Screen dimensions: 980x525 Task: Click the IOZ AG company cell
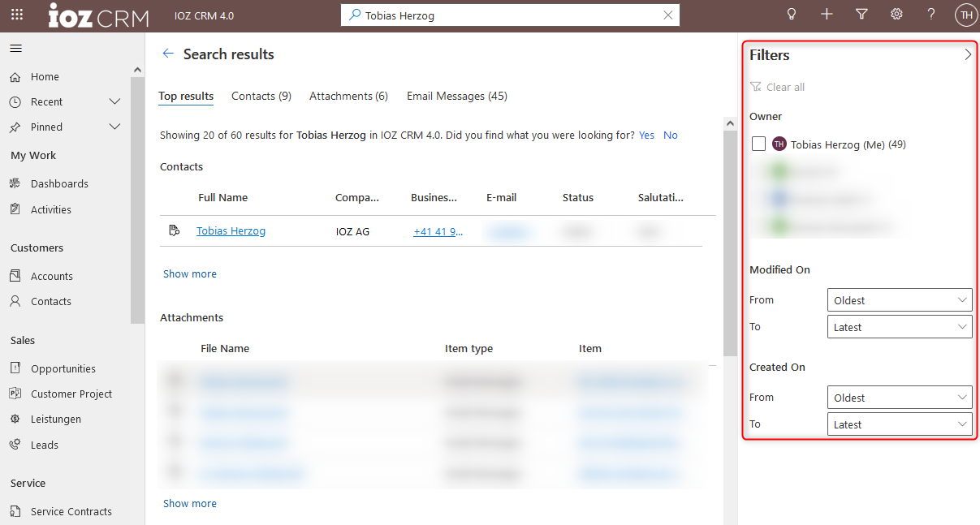point(352,232)
